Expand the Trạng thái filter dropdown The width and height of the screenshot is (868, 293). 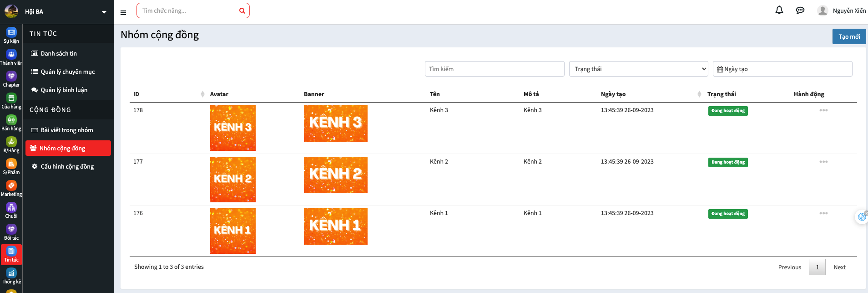tap(638, 69)
